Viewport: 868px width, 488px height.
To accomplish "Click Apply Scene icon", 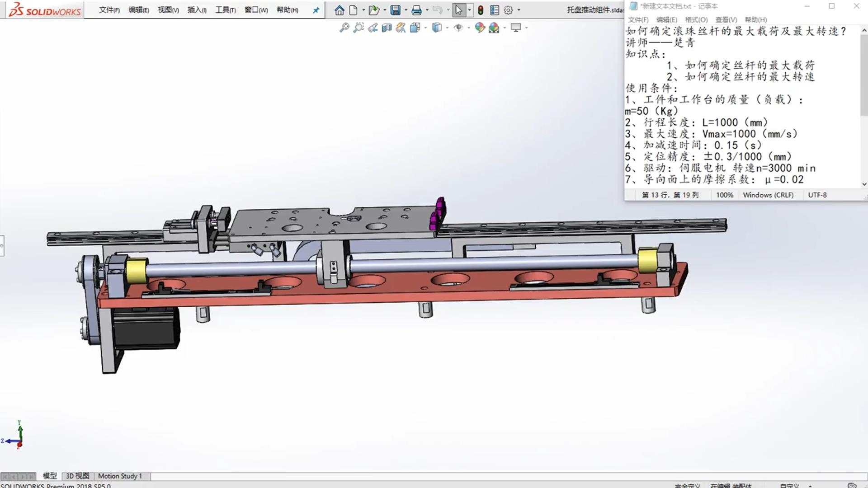I will click(x=494, y=28).
